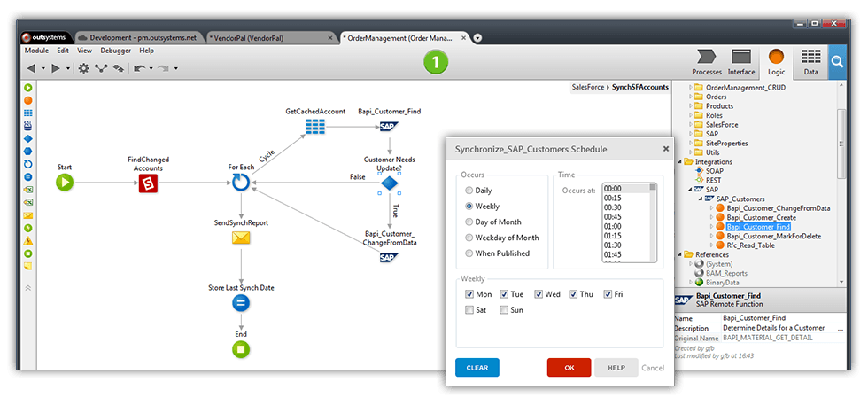
Task: Select the SQL tool in the toolbox
Action: [27, 126]
